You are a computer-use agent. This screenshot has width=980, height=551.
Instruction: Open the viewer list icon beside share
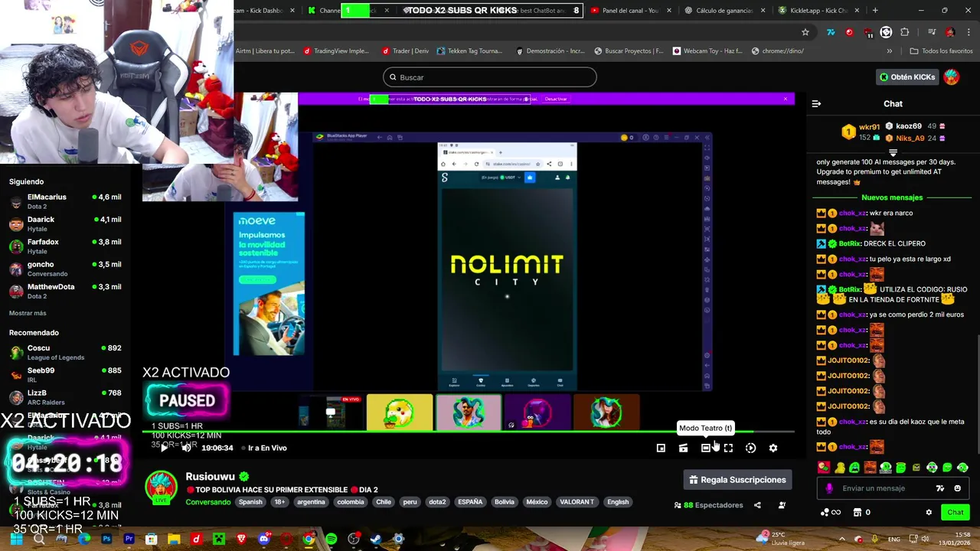pos(782,505)
